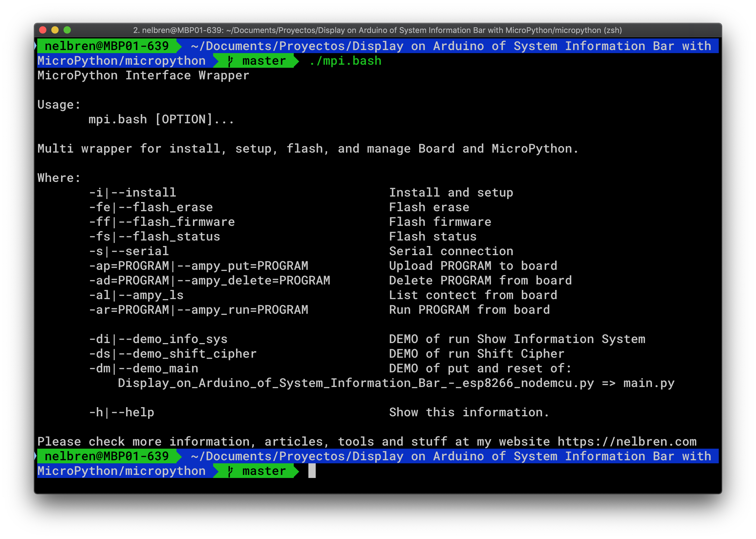This screenshot has height=539, width=756.
Task: Click the red close window button
Action: click(x=42, y=30)
